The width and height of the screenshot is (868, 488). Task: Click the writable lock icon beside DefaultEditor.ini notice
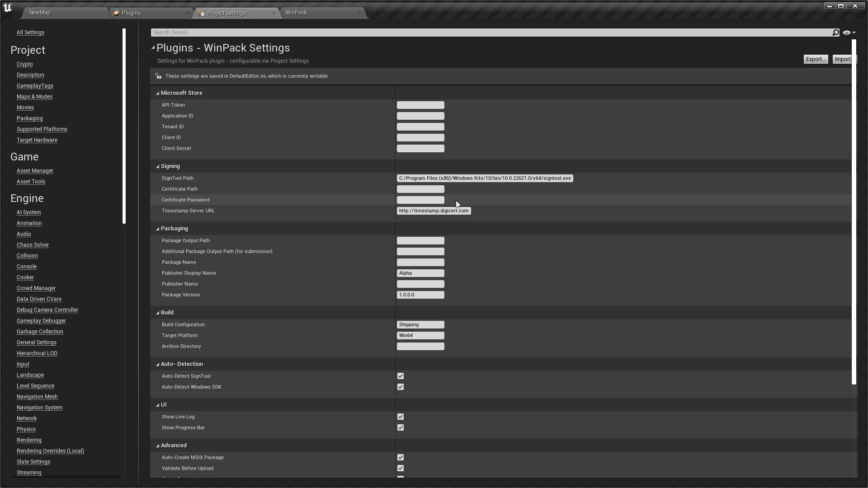coord(158,76)
